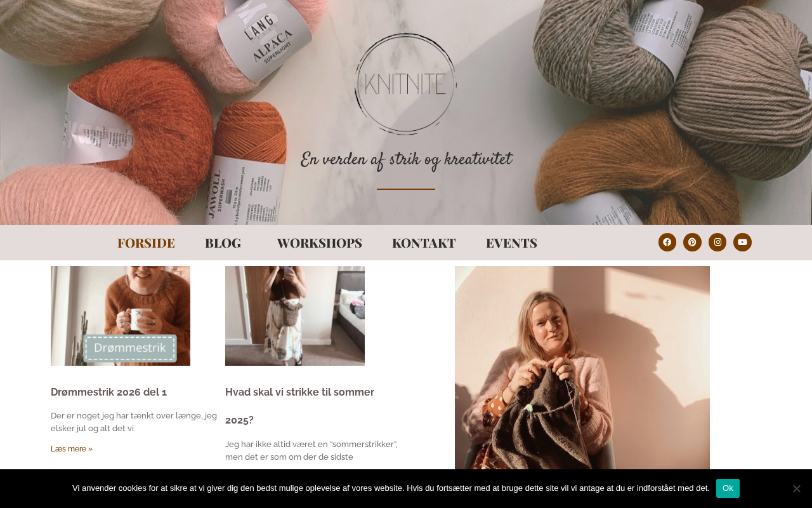The image size is (812, 508).
Task: Open the Facebook social icon
Action: point(667,242)
